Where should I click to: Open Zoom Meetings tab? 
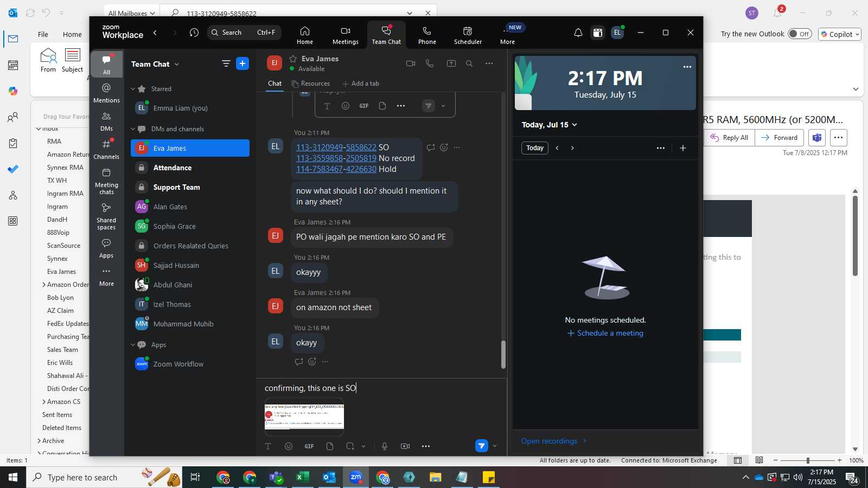coord(346,35)
